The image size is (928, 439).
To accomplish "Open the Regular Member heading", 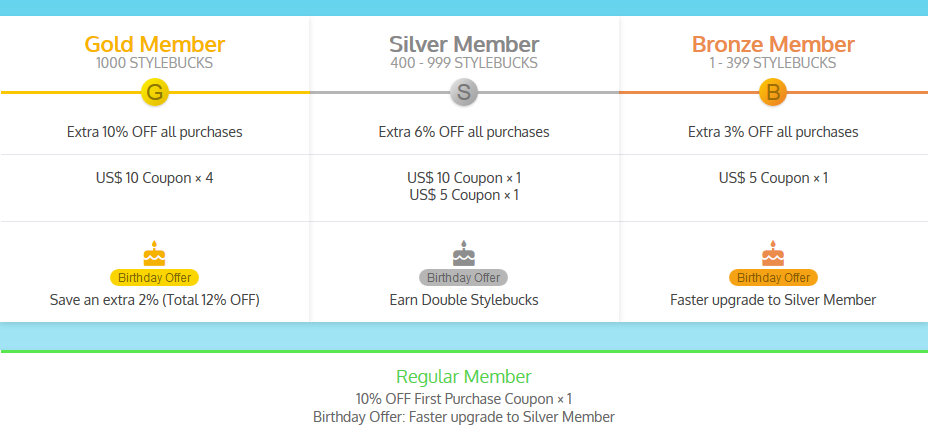I will [464, 377].
